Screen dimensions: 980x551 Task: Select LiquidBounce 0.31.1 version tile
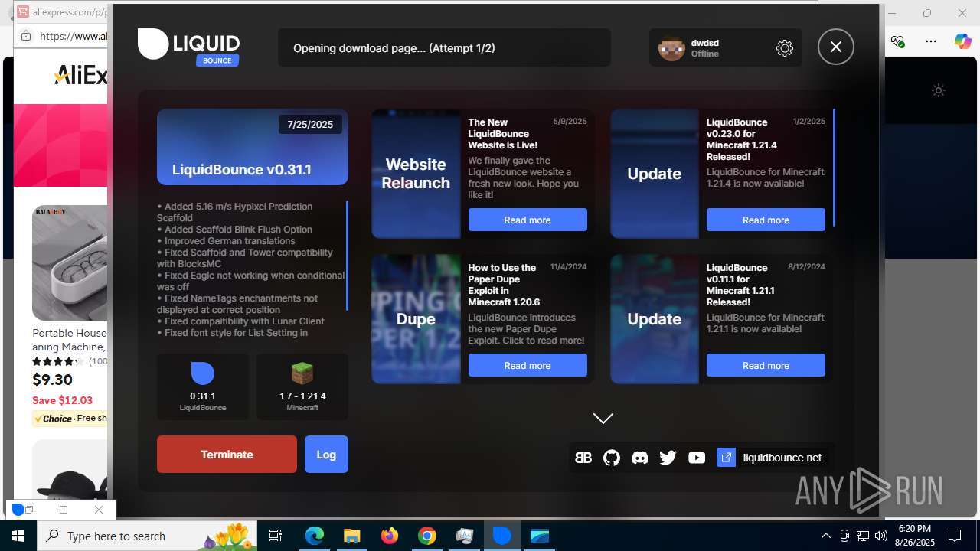(203, 386)
